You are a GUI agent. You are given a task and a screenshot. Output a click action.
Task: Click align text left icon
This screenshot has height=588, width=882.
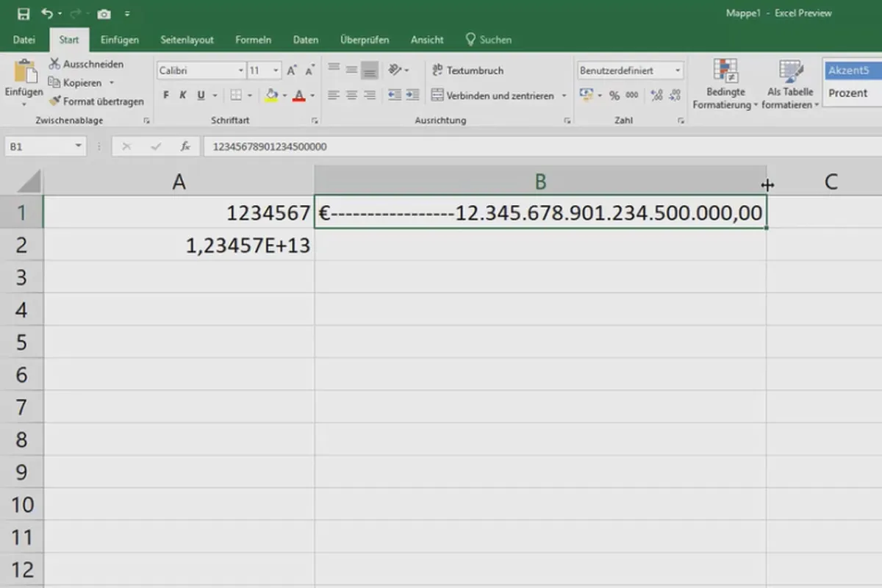[334, 96]
